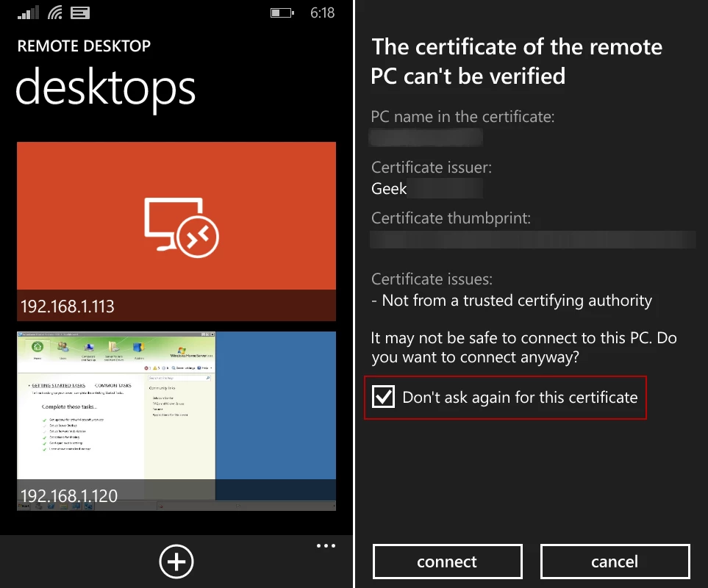Tap the "PC name in the certificate:" label
The height and width of the screenshot is (588, 708).
coord(463,117)
